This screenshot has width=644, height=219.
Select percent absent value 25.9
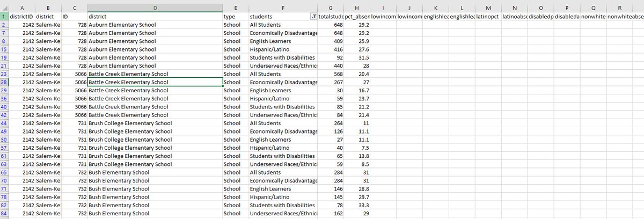point(357,41)
